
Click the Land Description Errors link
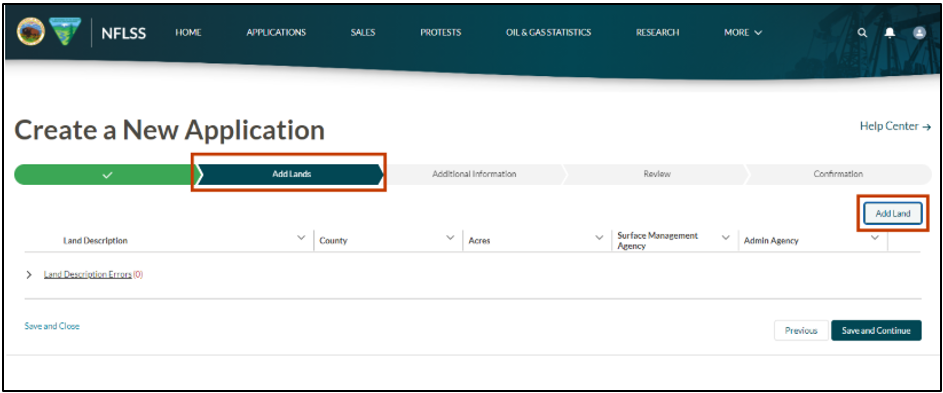88,274
